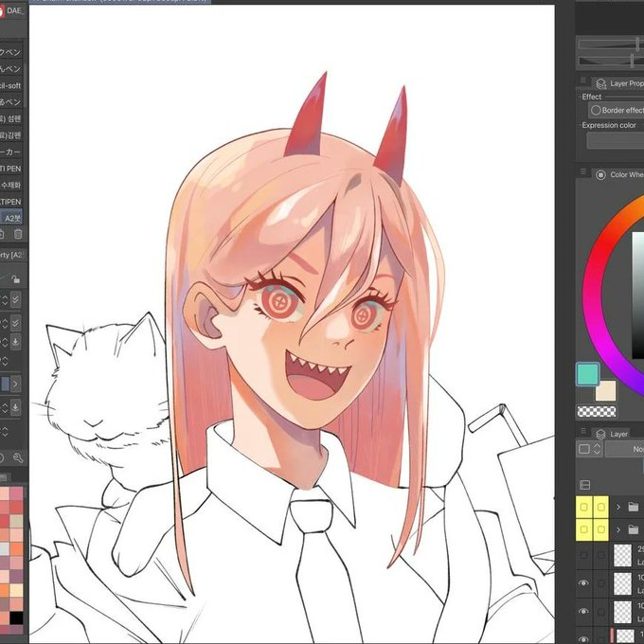The width and height of the screenshot is (644, 644).
Task: Select the teal main color swatch
Action: click(588, 374)
